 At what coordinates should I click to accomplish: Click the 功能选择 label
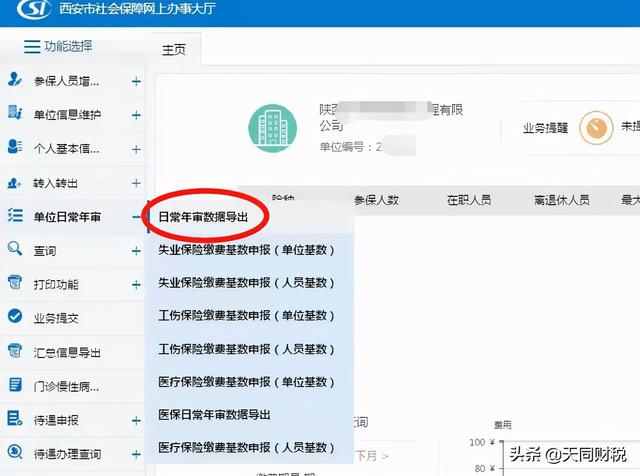pos(69,47)
